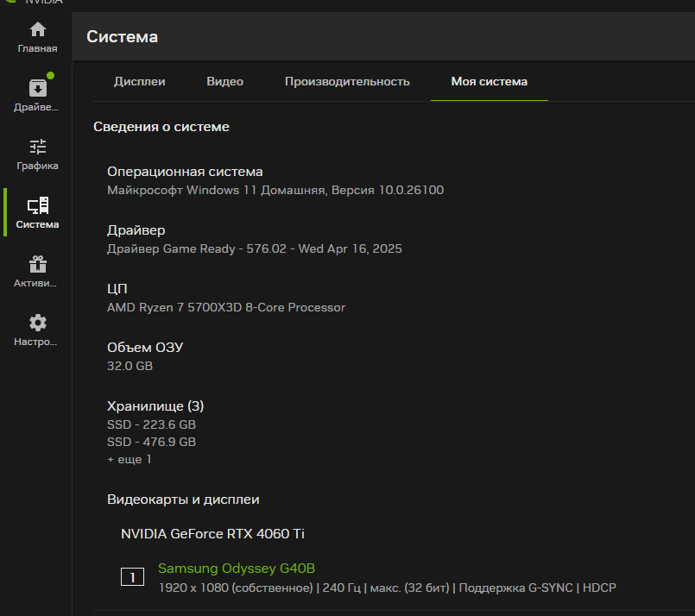This screenshot has height=616, width=695.
Task: Click the NVIDIA GeForce RTX 4060 Ti entry
Action: [x=212, y=534]
